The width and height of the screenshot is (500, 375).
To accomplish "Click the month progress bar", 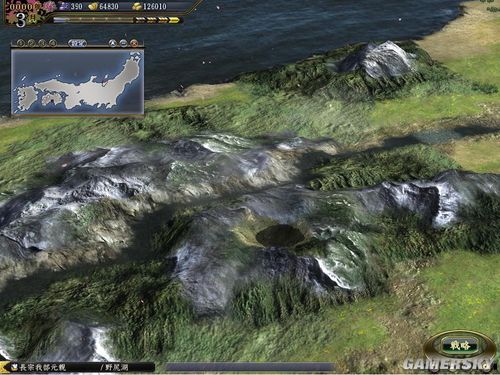I will 93,20.
